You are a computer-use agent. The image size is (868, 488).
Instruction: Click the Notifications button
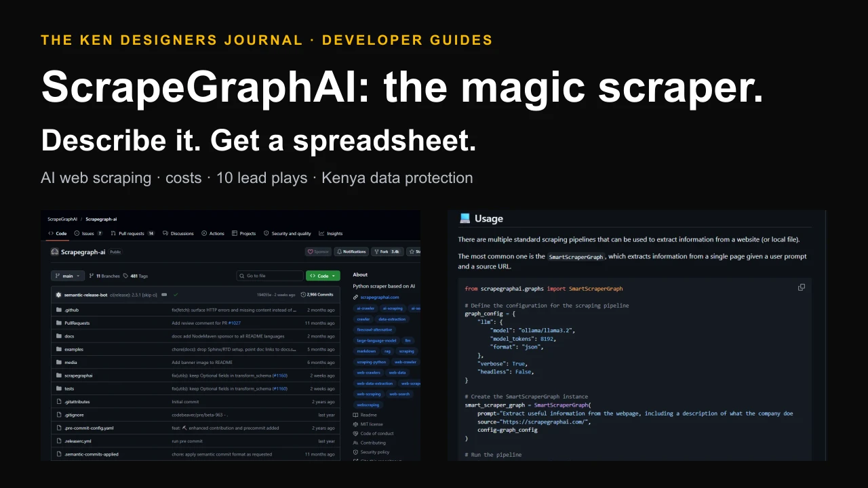click(351, 251)
